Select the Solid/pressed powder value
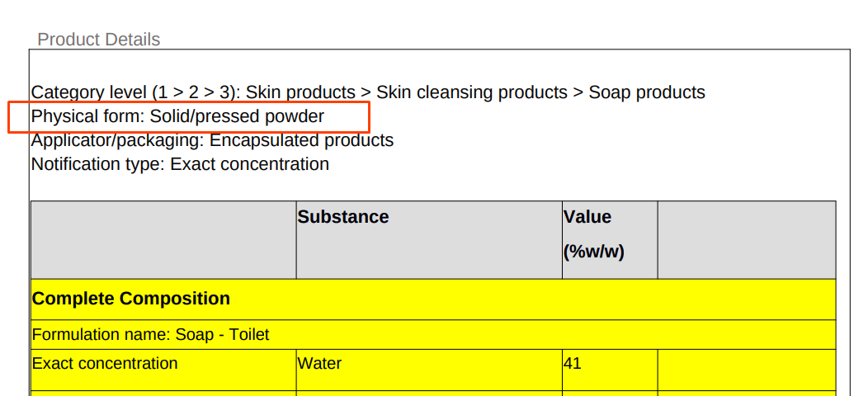 point(237,116)
